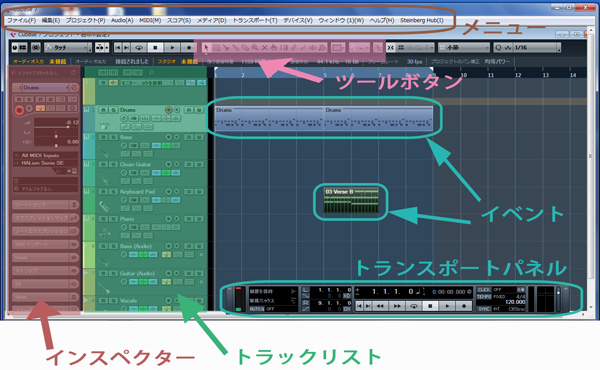Open the 1/16 quantize preset dropdown

(527, 47)
